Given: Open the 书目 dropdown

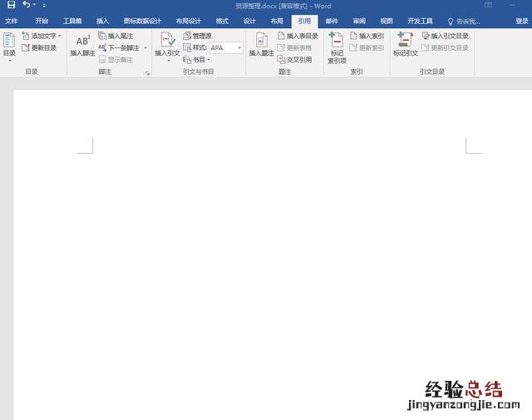Looking at the screenshot, I should pos(197,60).
